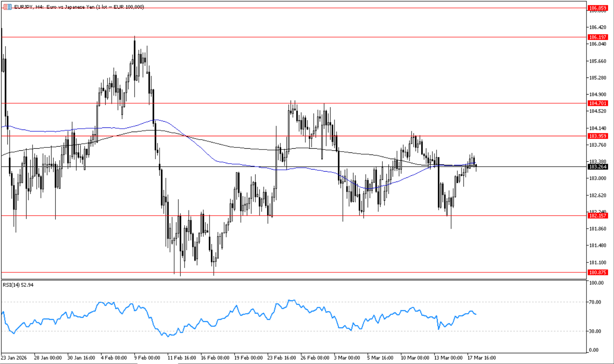Click the 13 Mar 00:00 time label
This screenshot has width=614, height=364.
(x=448, y=358)
